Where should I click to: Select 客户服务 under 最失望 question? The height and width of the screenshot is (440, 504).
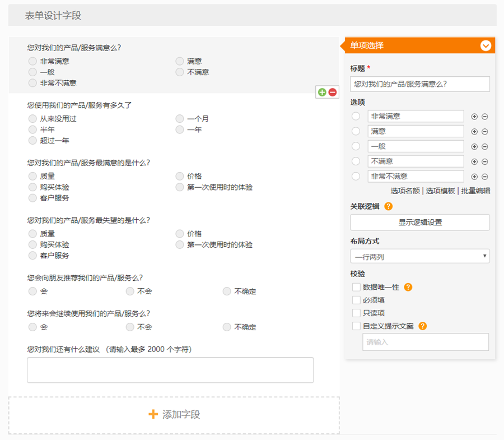coord(32,256)
